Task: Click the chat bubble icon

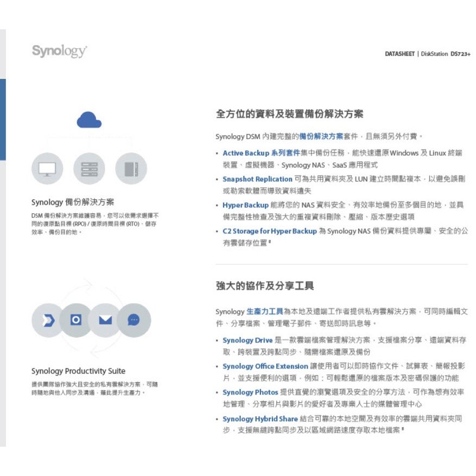Action: click(x=134, y=320)
